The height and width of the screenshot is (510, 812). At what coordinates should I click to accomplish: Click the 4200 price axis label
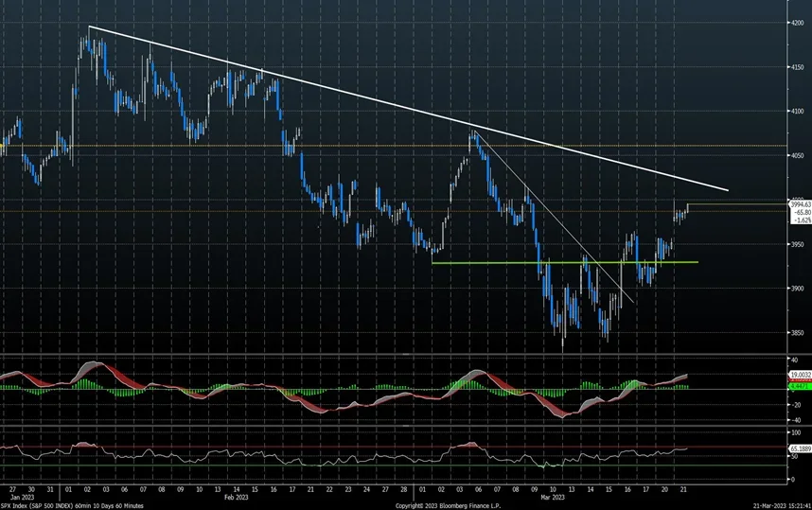click(x=798, y=23)
